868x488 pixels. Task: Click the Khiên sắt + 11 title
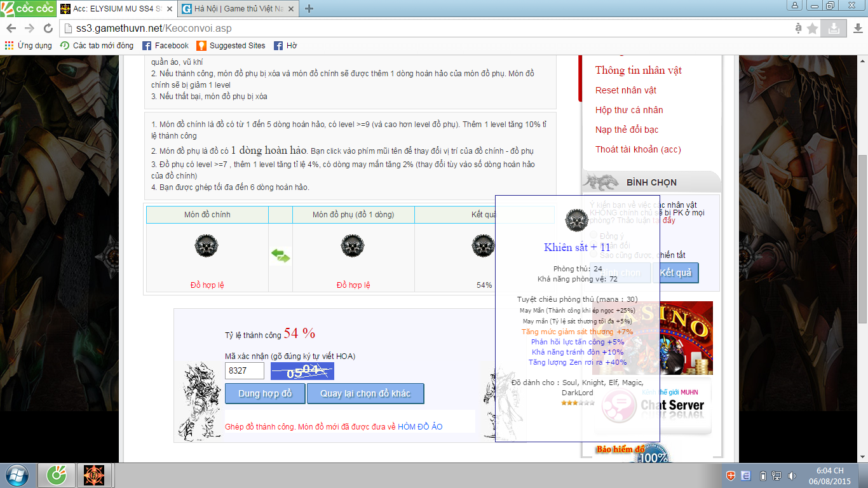tap(577, 247)
